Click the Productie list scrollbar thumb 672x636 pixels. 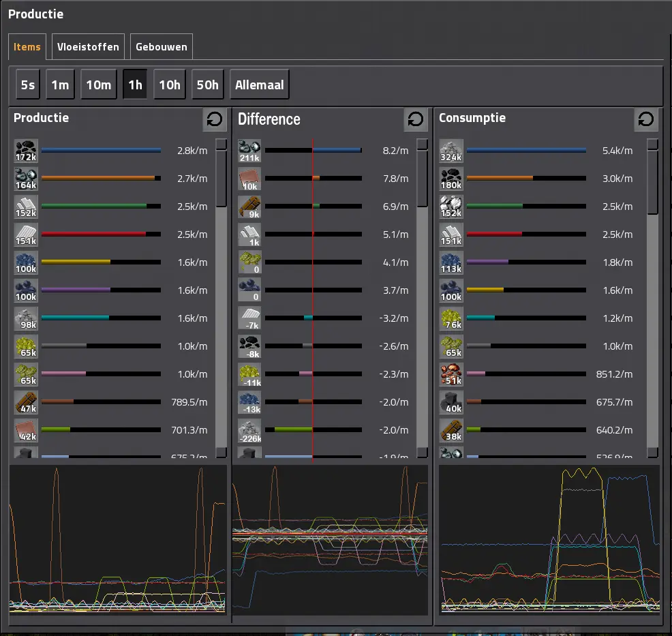point(221,178)
